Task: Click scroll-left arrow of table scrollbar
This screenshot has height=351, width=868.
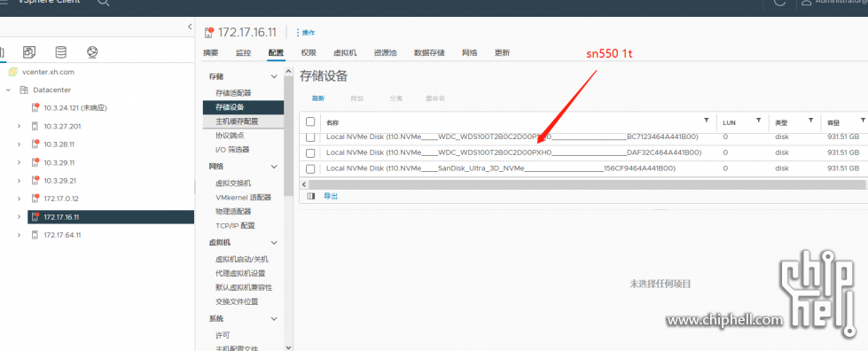Action: point(303,183)
